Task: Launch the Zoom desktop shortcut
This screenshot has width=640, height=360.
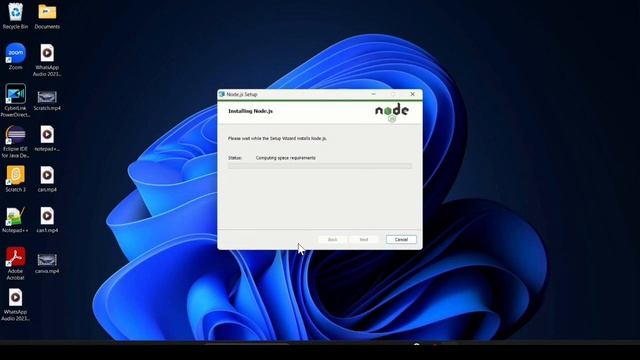Action: tap(16, 56)
